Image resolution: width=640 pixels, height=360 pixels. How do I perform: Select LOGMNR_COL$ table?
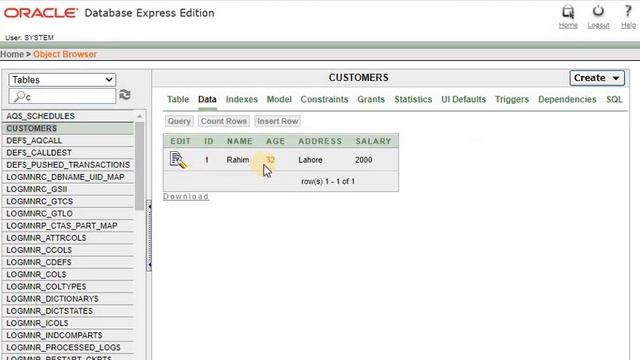(68, 274)
